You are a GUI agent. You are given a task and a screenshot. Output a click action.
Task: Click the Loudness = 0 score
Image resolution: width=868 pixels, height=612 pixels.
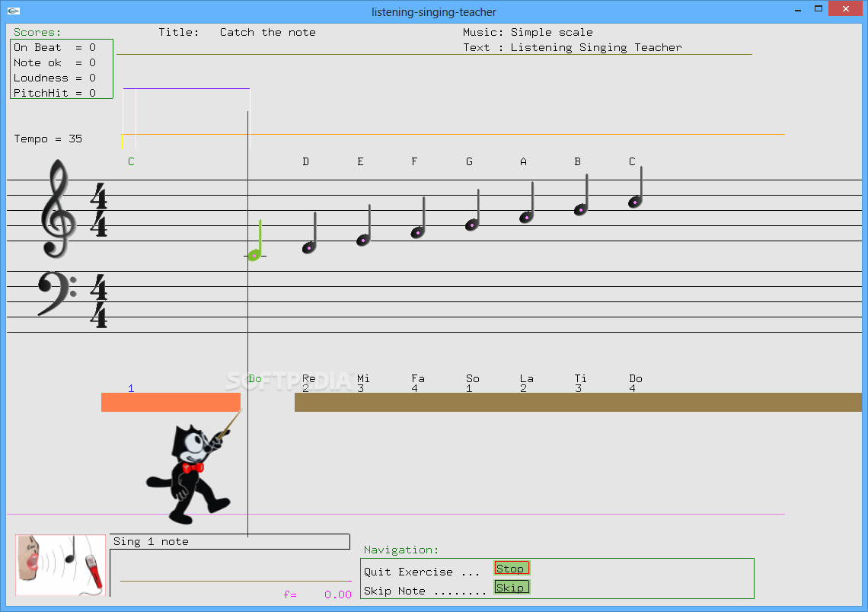pos(55,78)
